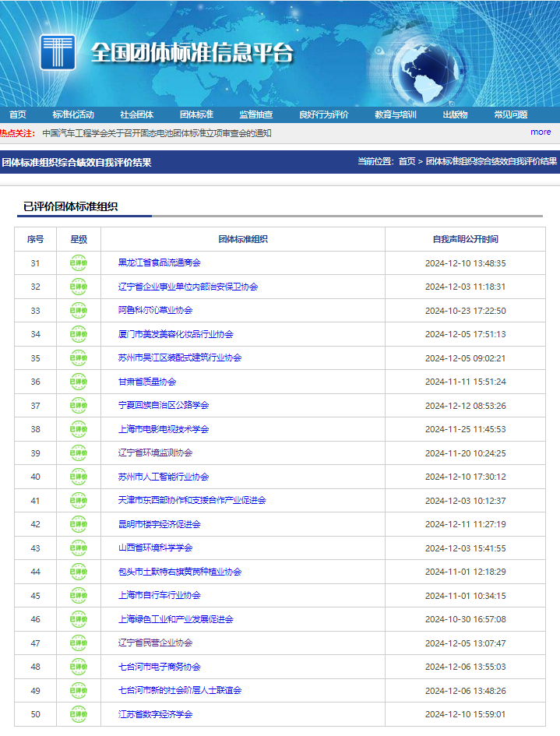Select timestamp 2024-12-10 13:48:35
The height and width of the screenshot is (736, 560).
point(465,263)
